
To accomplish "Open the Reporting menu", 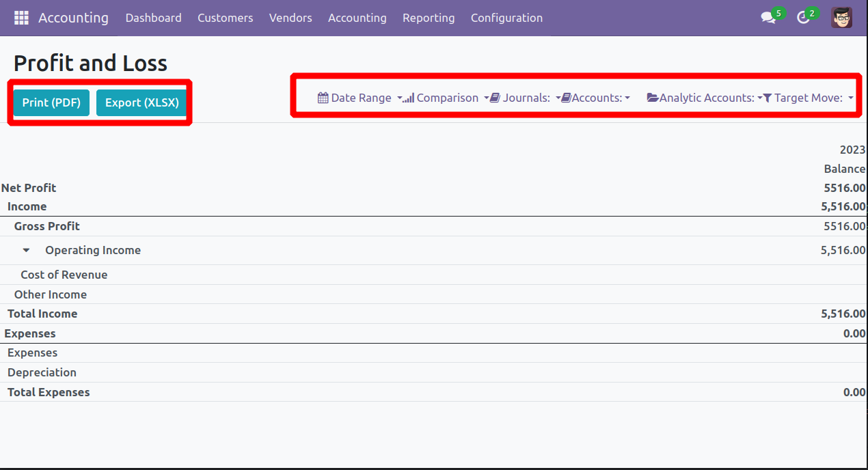I will [x=429, y=18].
